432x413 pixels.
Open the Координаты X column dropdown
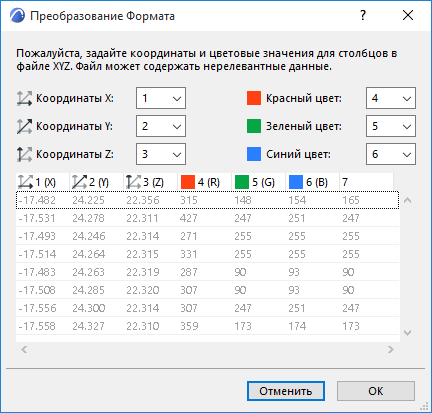(161, 98)
